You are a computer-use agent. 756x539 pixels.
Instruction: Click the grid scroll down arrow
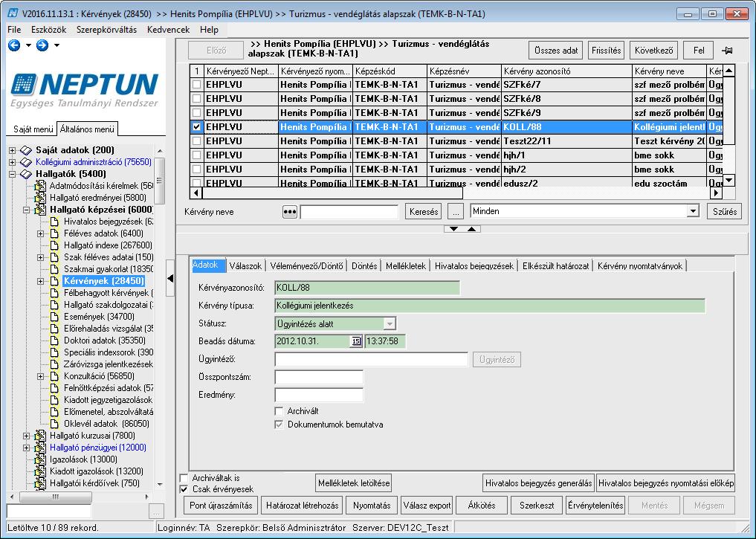(729, 181)
